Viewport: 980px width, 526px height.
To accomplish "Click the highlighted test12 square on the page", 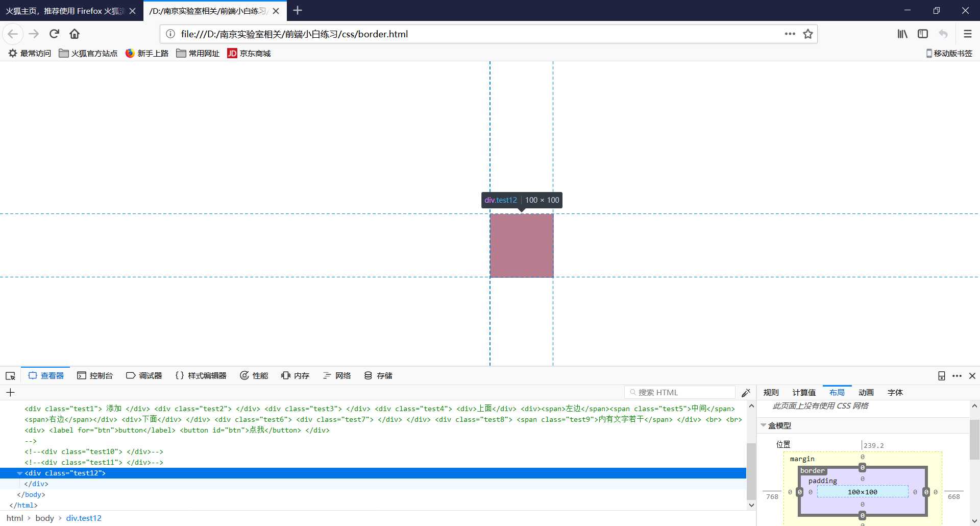I will coord(522,246).
